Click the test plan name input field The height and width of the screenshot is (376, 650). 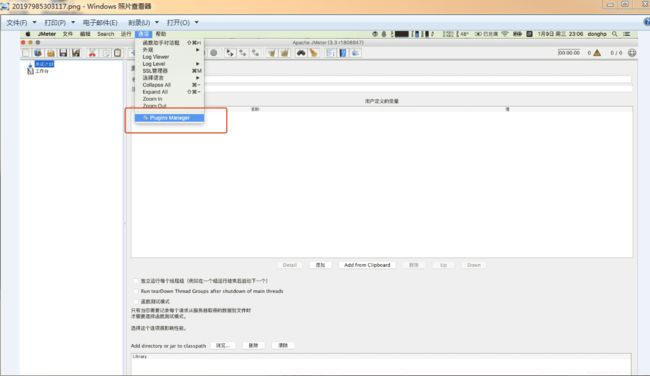[418, 79]
